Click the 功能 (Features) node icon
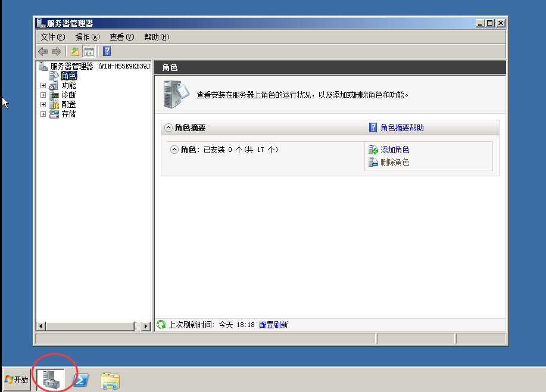This screenshot has height=392, width=546. click(54, 85)
